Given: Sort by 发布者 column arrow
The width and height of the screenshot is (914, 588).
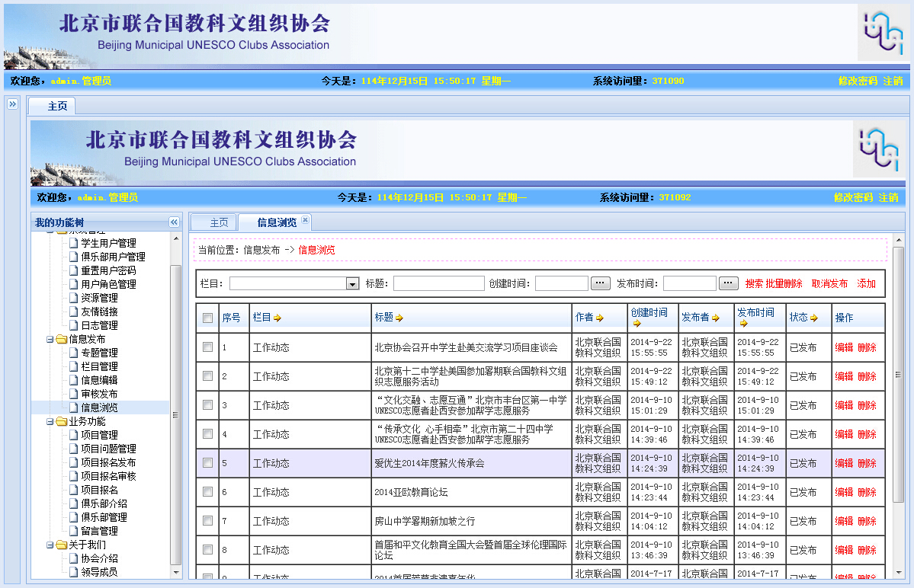Looking at the screenshot, I should 716,318.
